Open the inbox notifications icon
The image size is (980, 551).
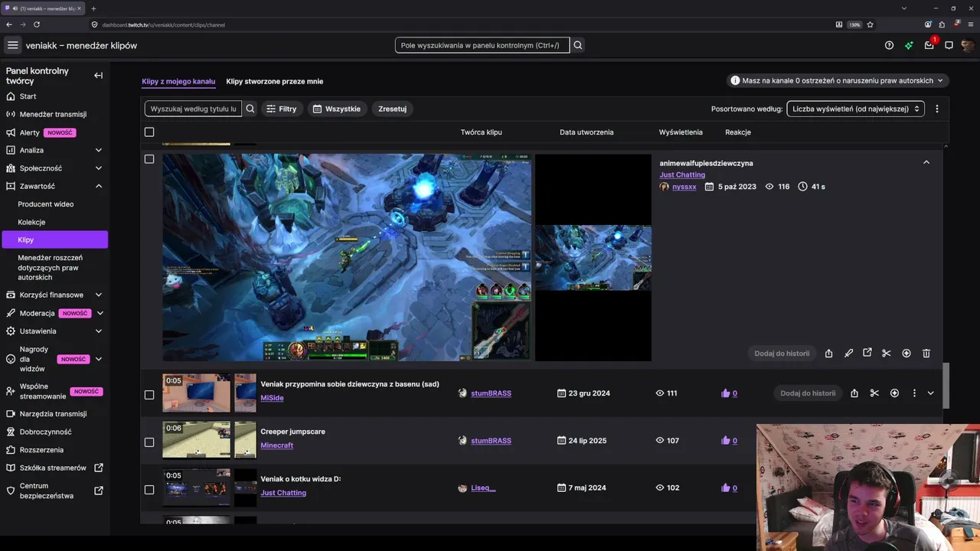[x=929, y=45]
